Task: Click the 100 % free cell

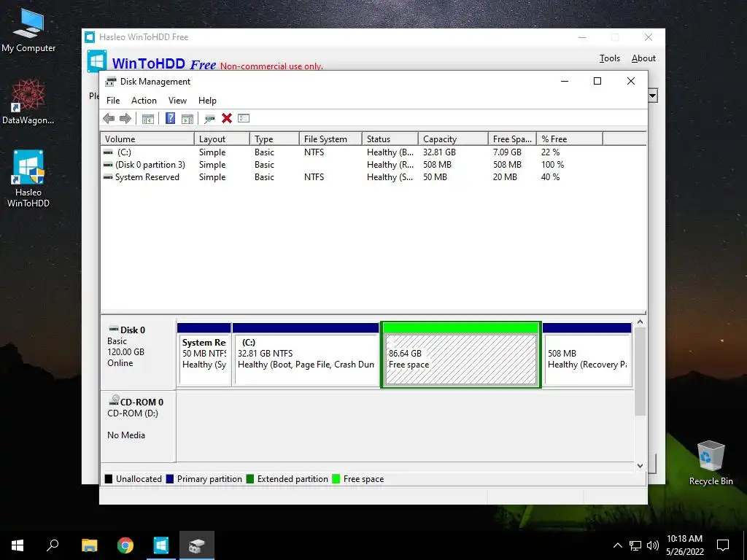Action: tap(553, 165)
